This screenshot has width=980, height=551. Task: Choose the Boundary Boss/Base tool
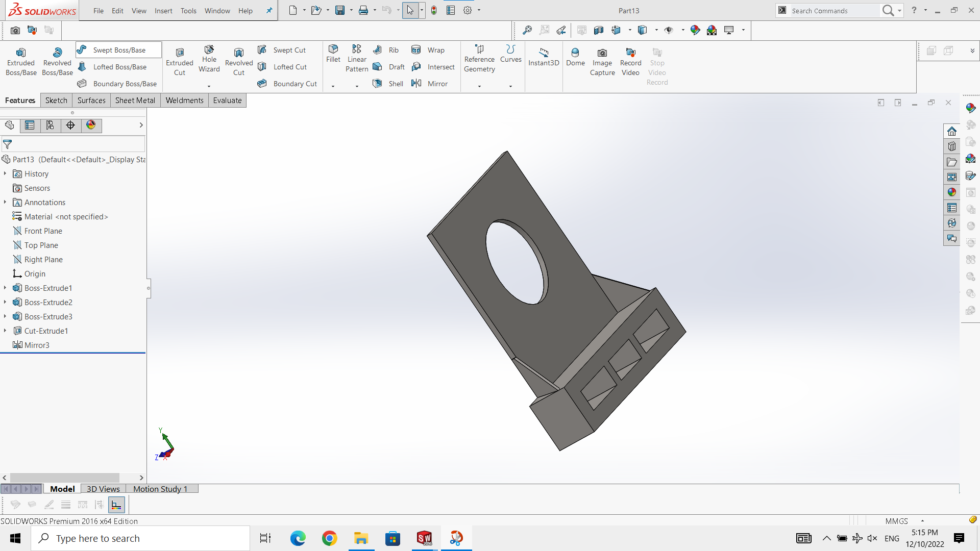(x=117, y=84)
